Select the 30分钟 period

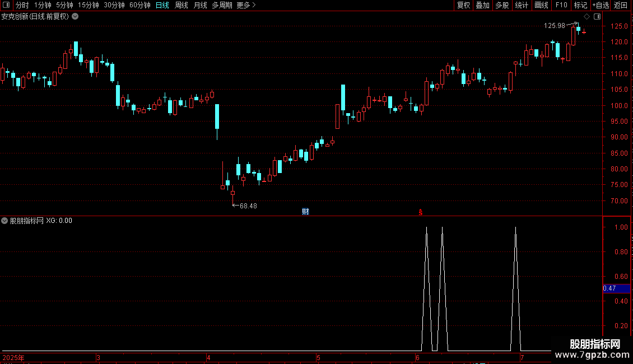(x=114, y=5)
